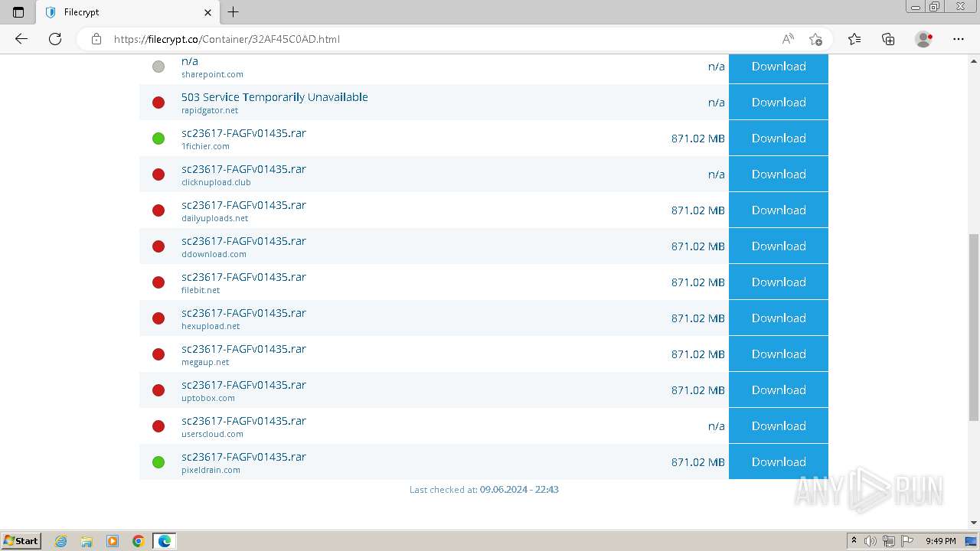980x551 pixels.
Task: Launch Internet Explorer from the taskbar
Action: point(60,541)
